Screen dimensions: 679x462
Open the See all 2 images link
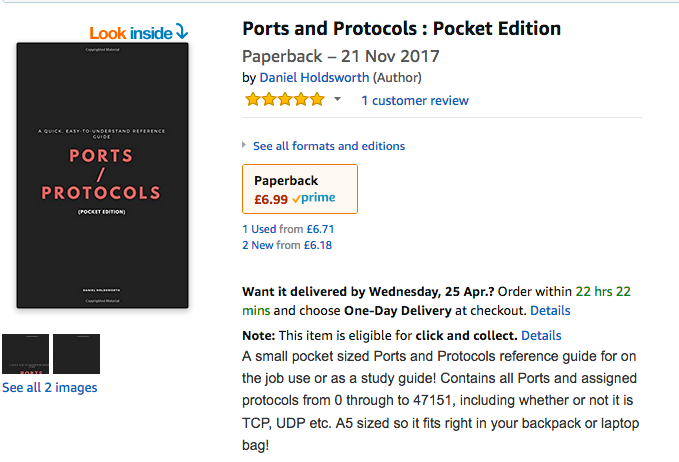49,387
